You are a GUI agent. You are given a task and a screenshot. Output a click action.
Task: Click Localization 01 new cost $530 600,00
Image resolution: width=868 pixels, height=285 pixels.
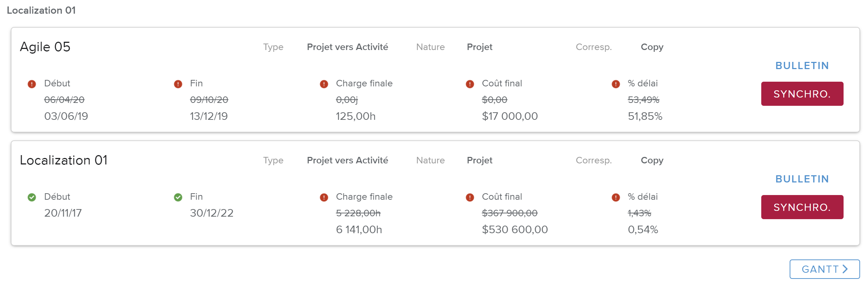click(x=515, y=230)
